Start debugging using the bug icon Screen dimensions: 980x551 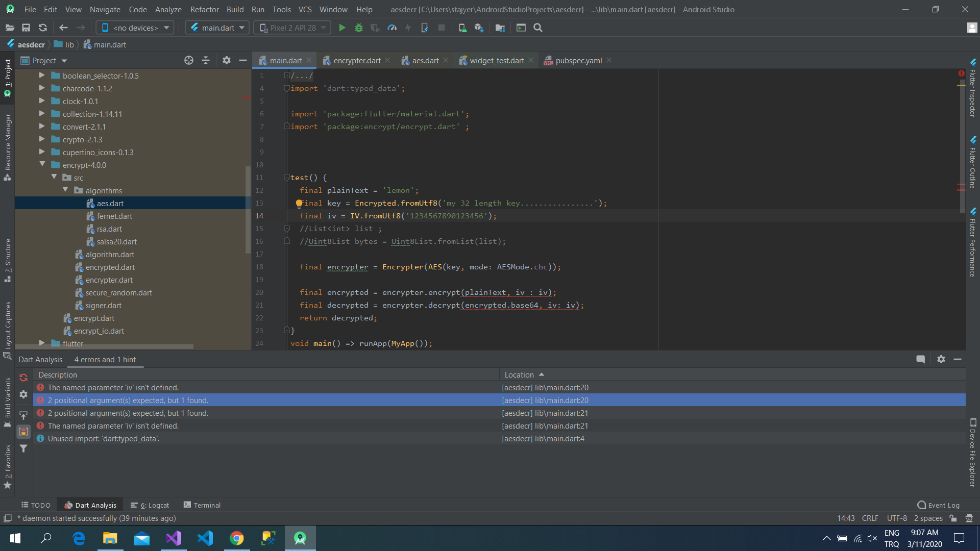359,28
